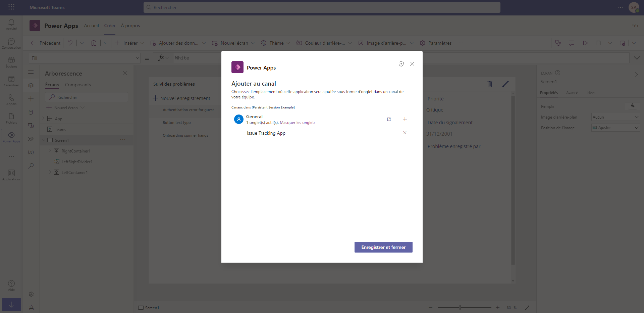The image size is (644, 313).
Task: Expand LeftContainer1 tree node
Action: 50,172
